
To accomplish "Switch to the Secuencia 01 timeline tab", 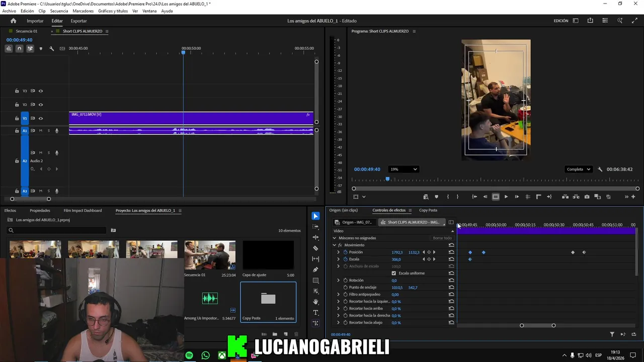I will (26, 31).
